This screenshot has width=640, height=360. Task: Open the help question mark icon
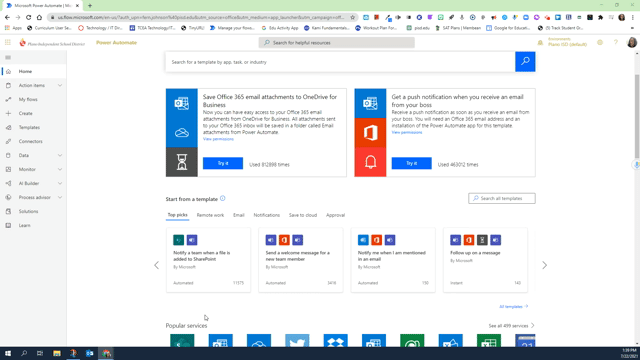point(616,42)
